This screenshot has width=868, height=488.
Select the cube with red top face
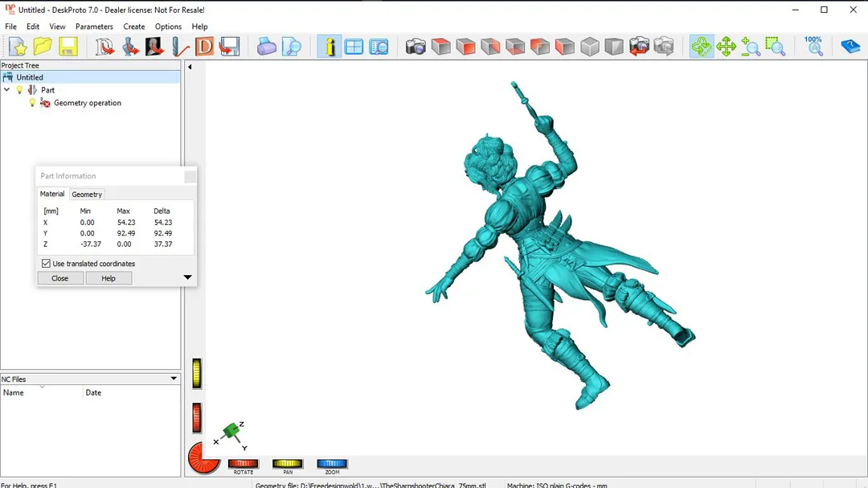[x=440, y=47]
